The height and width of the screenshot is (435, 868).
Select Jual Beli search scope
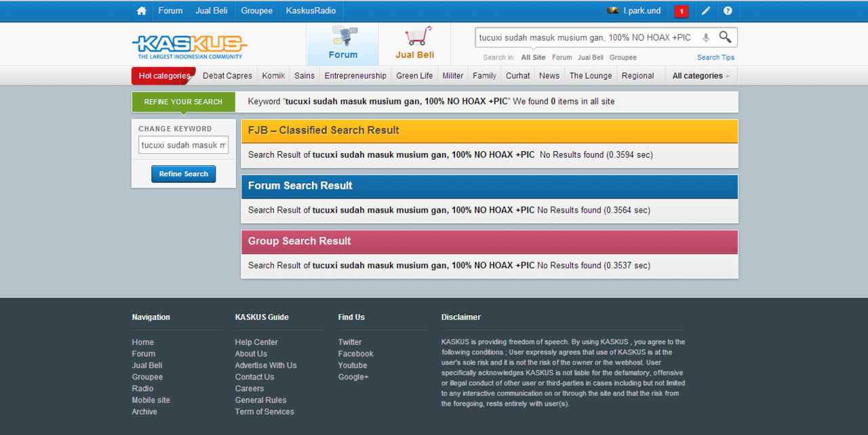coord(591,58)
